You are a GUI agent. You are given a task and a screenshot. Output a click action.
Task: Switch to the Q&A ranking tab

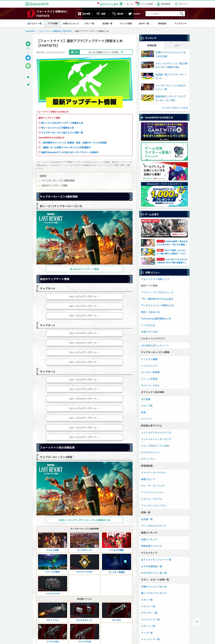[177, 45]
